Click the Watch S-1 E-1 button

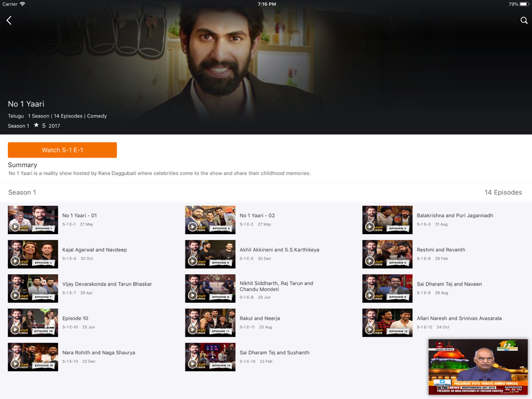pyautogui.click(x=62, y=150)
